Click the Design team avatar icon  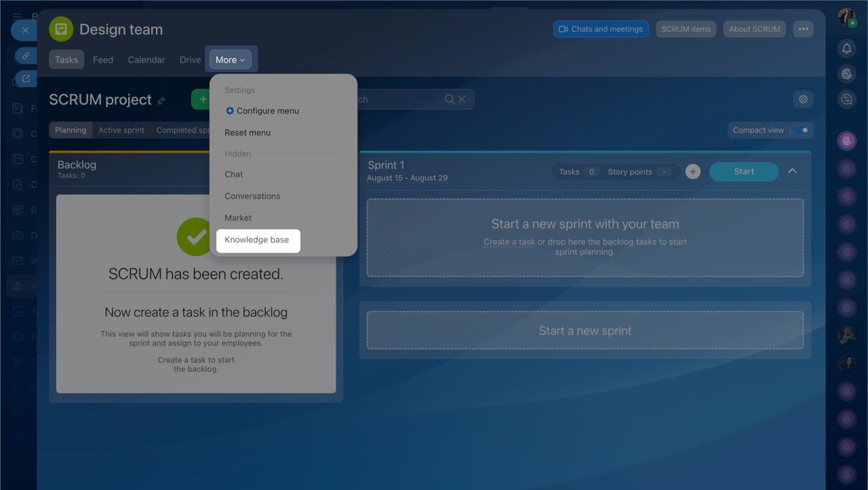click(61, 29)
